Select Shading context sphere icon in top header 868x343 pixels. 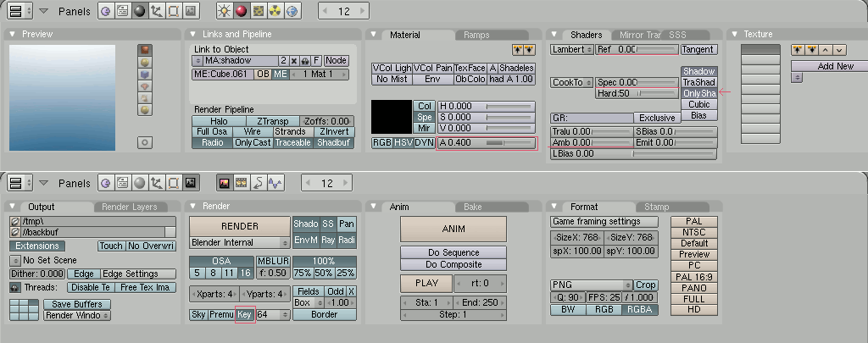pyautogui.click(x=140, y=11)
